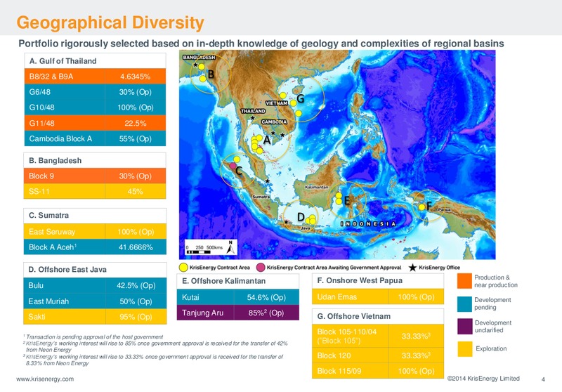The image size is (562, 392).
Task: Click the Block A Aceh row
Action: [95, 247]
